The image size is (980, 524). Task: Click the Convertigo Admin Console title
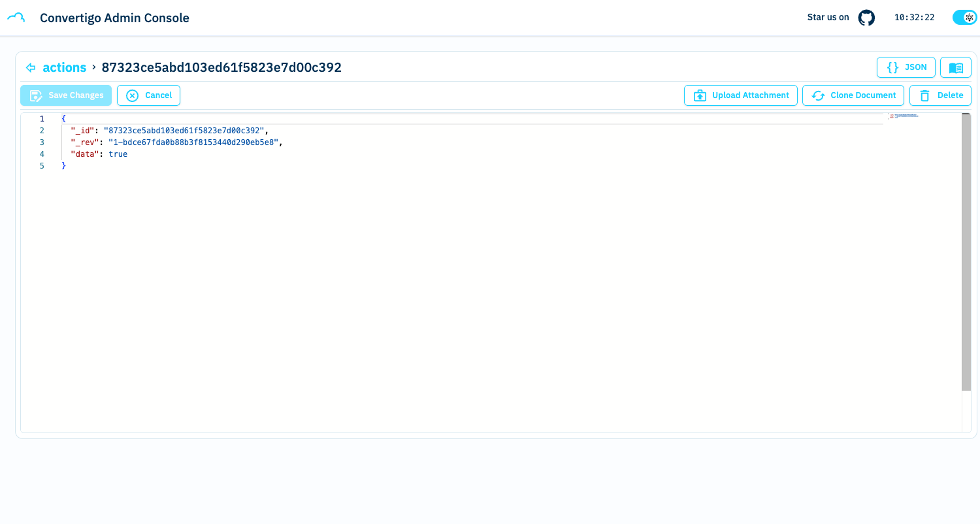pos(114,18)
